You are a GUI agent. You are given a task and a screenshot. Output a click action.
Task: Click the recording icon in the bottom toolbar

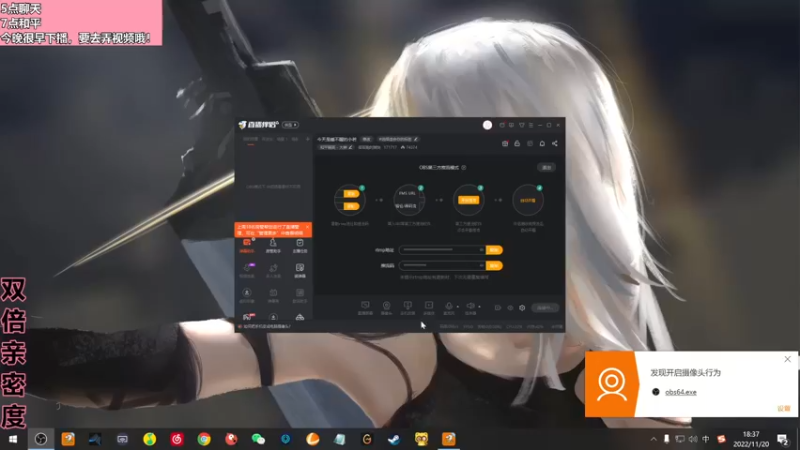[x=498, y=308]
